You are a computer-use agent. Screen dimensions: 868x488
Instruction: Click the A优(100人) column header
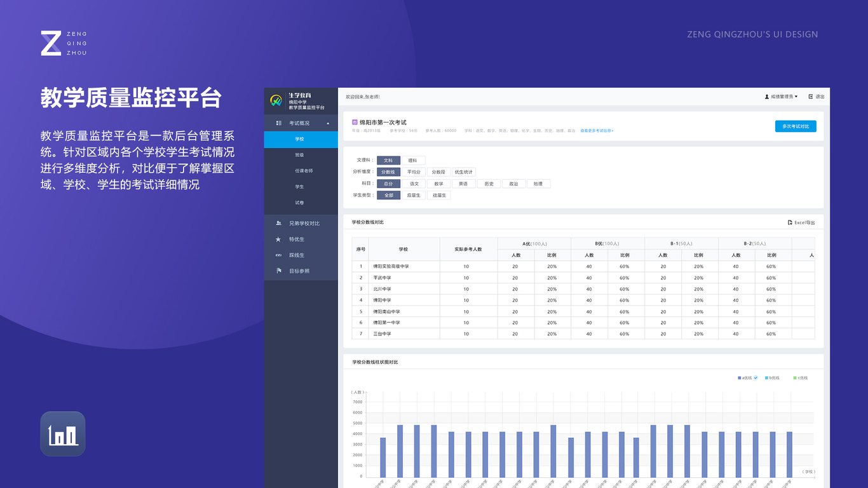[534, 243]
